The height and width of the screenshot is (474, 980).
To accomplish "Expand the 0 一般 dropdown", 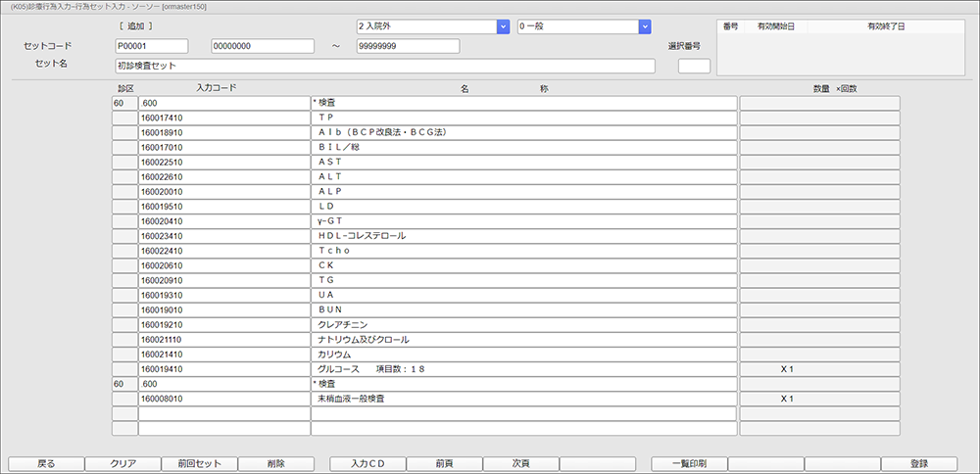I will click(x=645, y=26).
